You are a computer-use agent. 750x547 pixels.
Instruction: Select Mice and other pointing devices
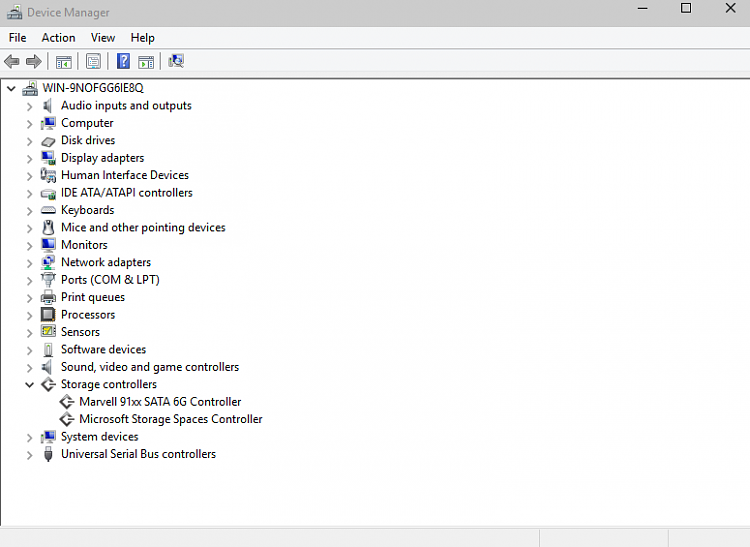pos(143,228)
